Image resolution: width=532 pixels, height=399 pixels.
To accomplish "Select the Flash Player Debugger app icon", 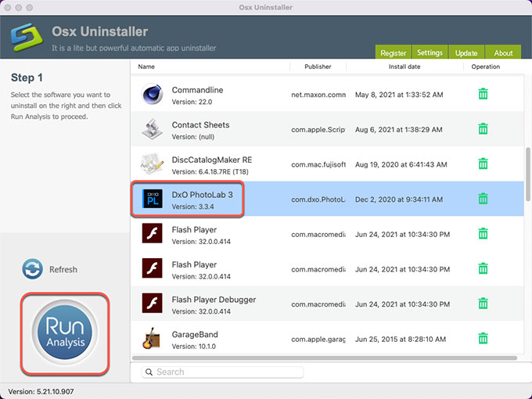I will [x=152, y=304].
